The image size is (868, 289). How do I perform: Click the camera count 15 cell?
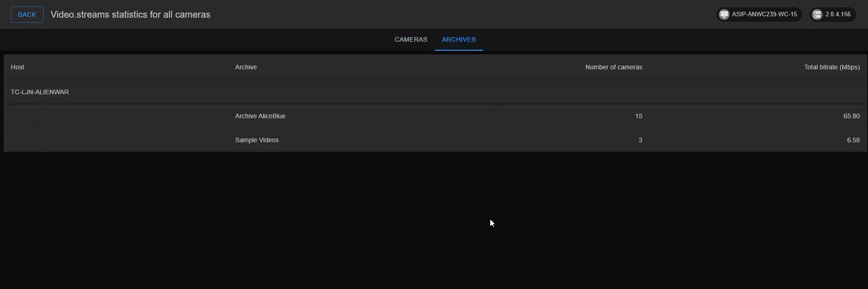point(638,116)
